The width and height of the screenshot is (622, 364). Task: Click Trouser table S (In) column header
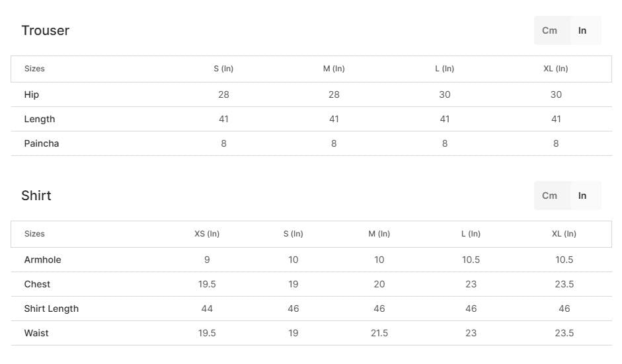[223, 69]
